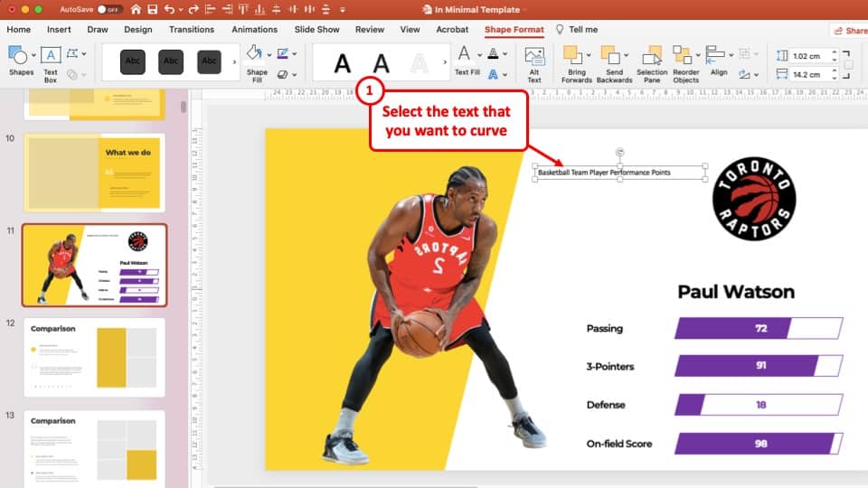Screen dimensions: 868x488
Task: Select the Shape Format tab
Action: (x=514, y=29)
